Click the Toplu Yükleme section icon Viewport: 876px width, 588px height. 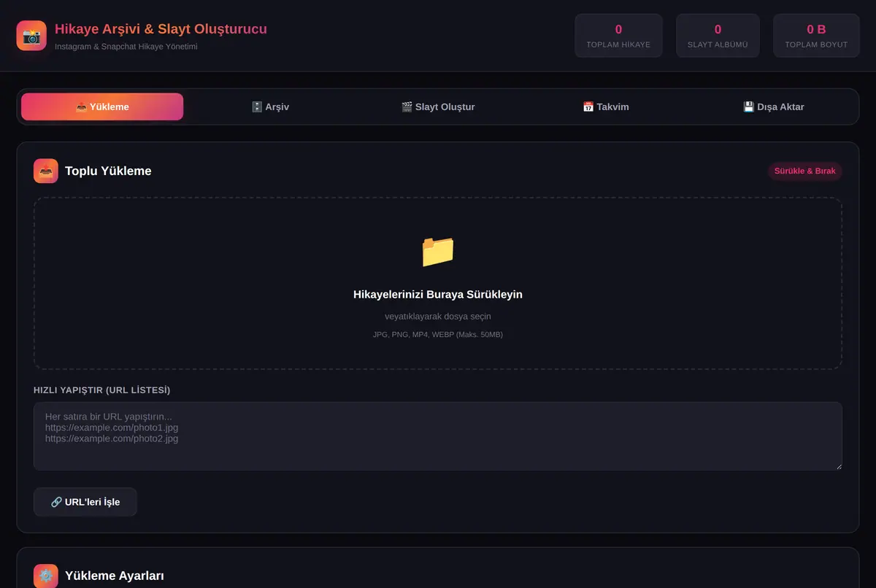(46, 171)
